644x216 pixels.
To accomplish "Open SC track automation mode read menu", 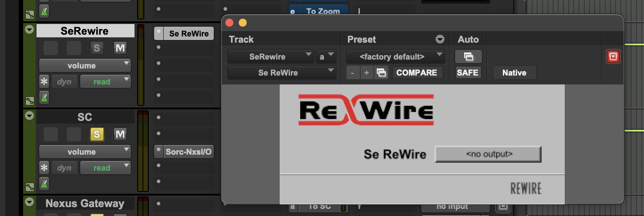I will tap(106, 168).
